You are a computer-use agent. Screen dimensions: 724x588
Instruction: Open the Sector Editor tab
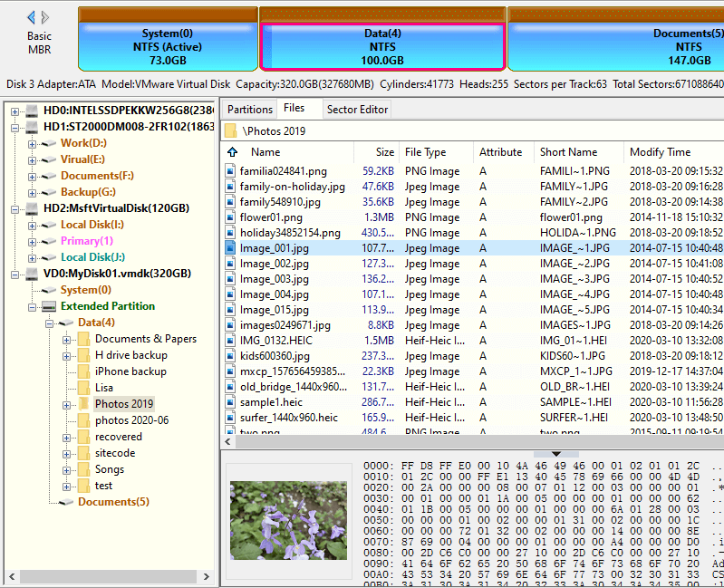click(357, 110)
